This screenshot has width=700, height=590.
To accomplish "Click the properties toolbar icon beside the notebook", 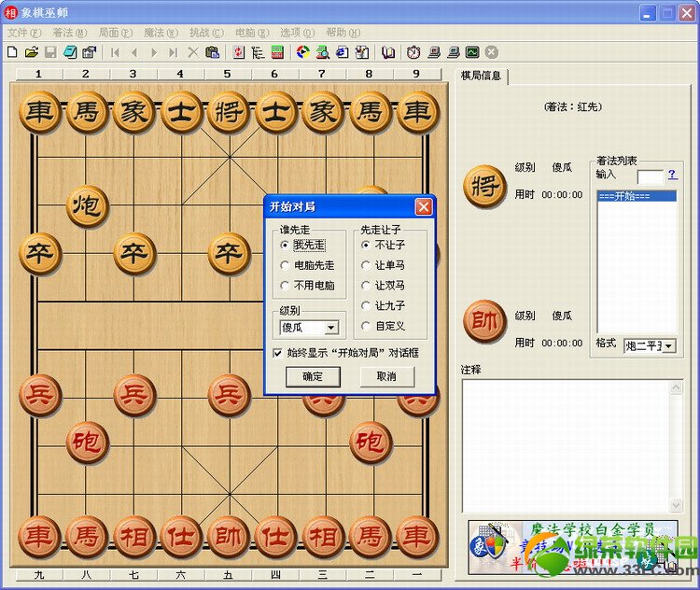I will click(x=90, y=52).
